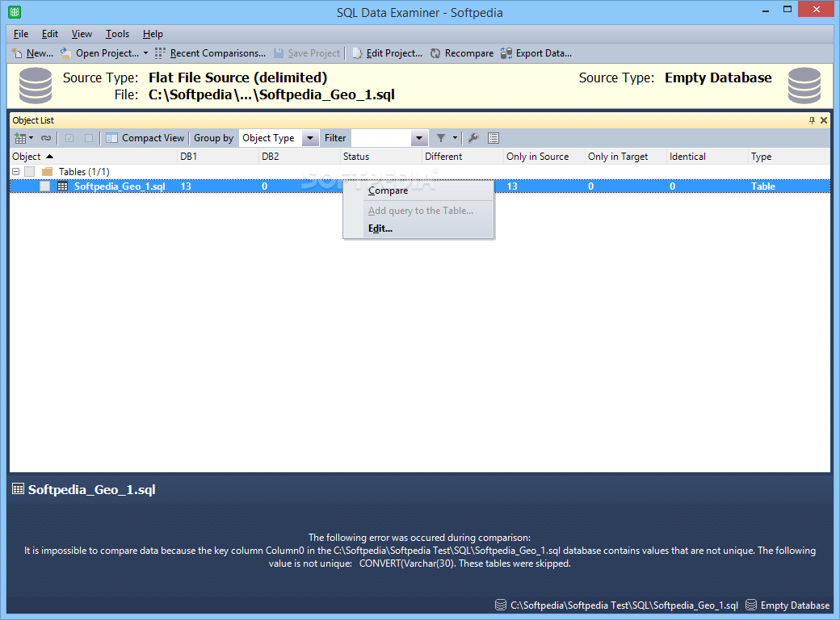The height and width of the screenshot is (620, 840).
Task: Choose Compare from the context menu
Action: [x=418, y=191]
